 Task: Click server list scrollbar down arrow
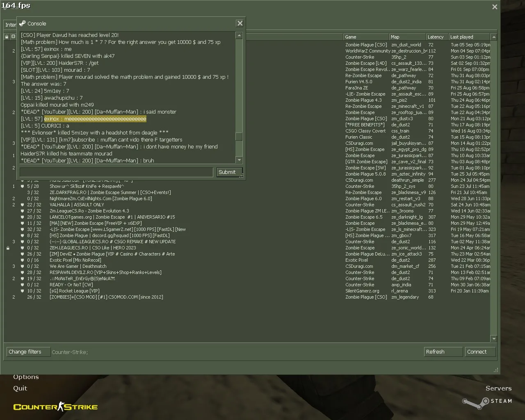tap(493, 339)
